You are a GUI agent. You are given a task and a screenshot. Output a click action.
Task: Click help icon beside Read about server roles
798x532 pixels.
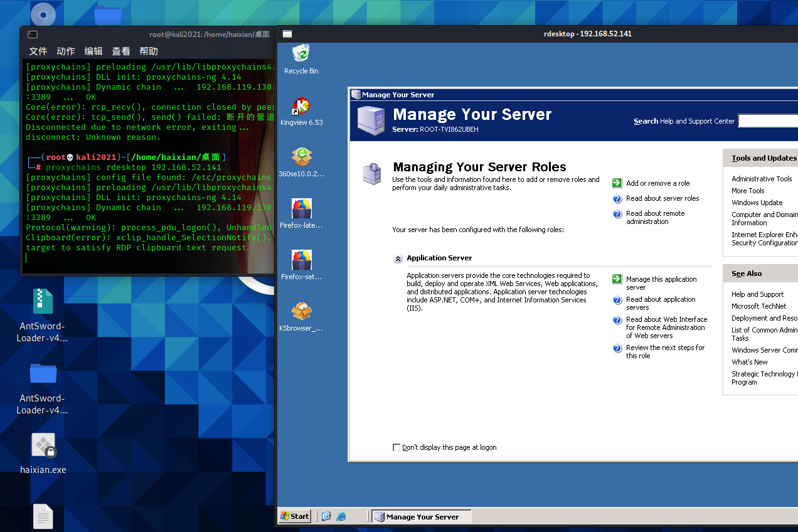[617, 198]
